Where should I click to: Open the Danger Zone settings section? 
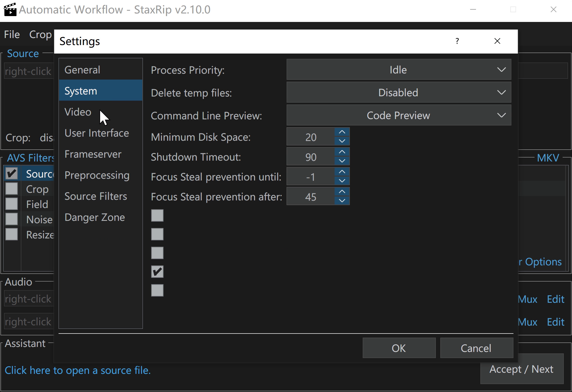pyautogui.click(x=95, y=217)
